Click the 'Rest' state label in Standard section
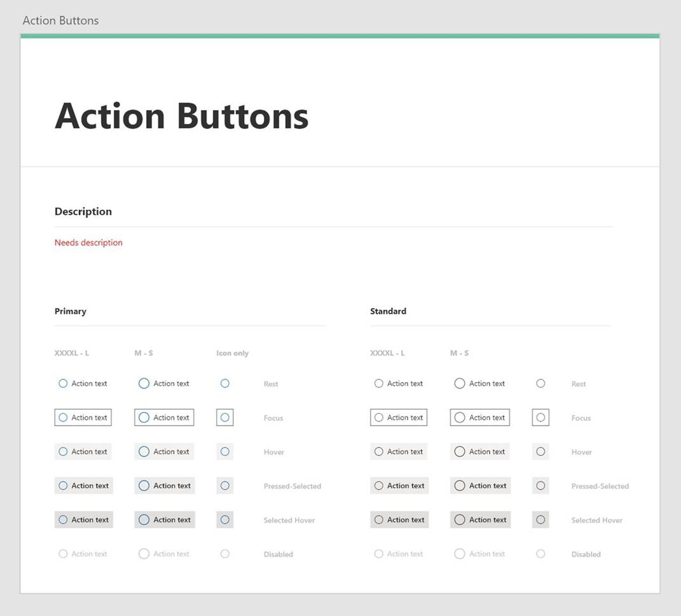Image resolution: width=681 pixels, height=616 pixels. coord(579,384)
